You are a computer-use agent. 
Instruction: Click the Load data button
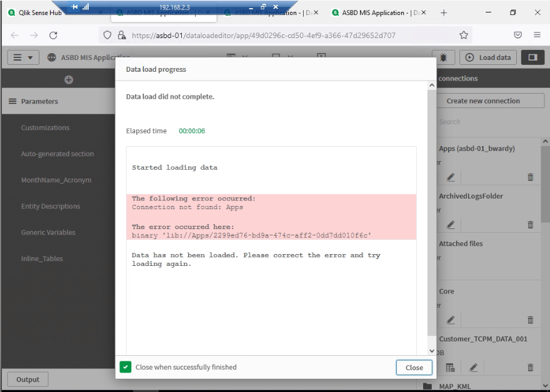(488, 57)
